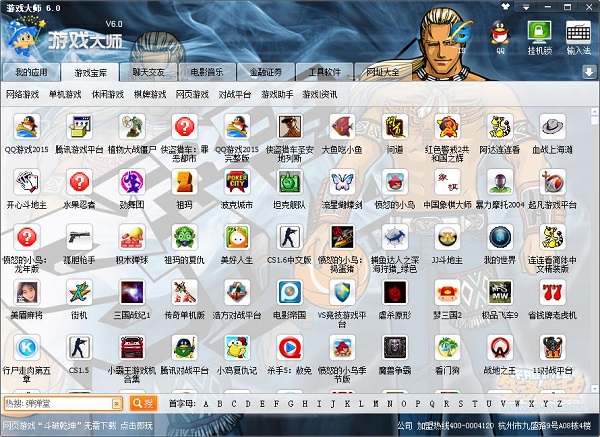Image resolution: width=600 pixels, height=437 pixels.
Task: Select 单机游戏 category
Action: (65, 94)
